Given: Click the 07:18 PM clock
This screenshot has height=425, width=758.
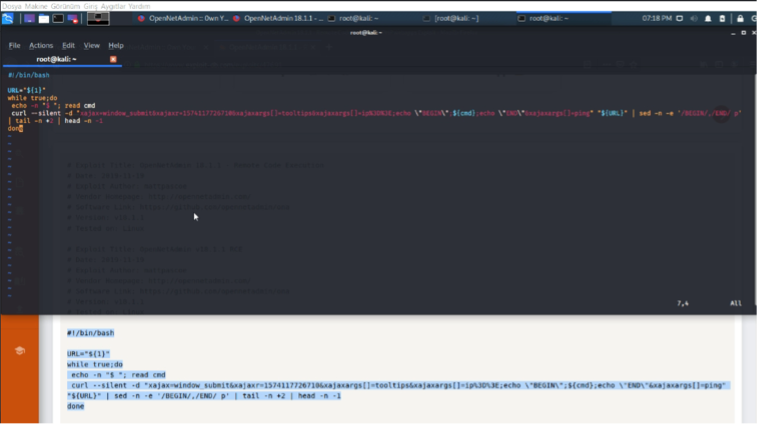Looking at the screenshot, I should (x=656, y=18).
